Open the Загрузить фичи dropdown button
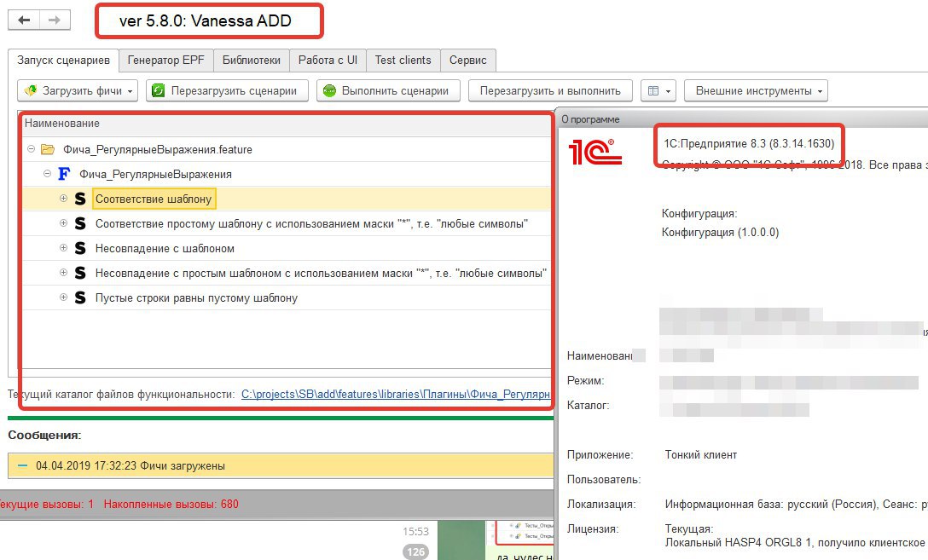The image size is (928, 560). point(78,91)
